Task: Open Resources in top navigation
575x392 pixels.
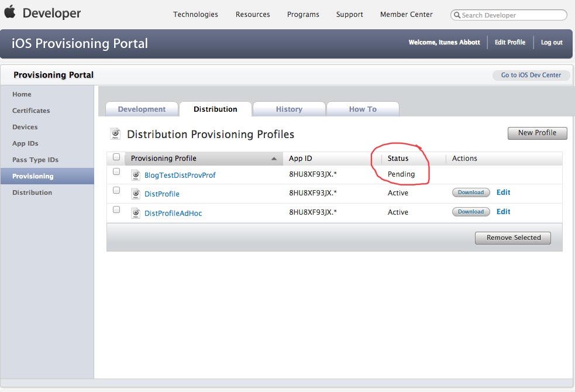Action: coord(253,14)
